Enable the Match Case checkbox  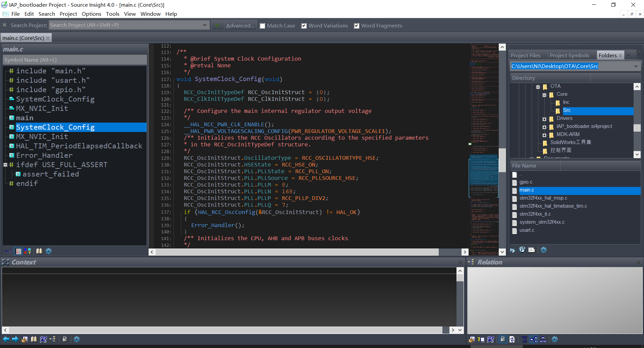[263, 25]
